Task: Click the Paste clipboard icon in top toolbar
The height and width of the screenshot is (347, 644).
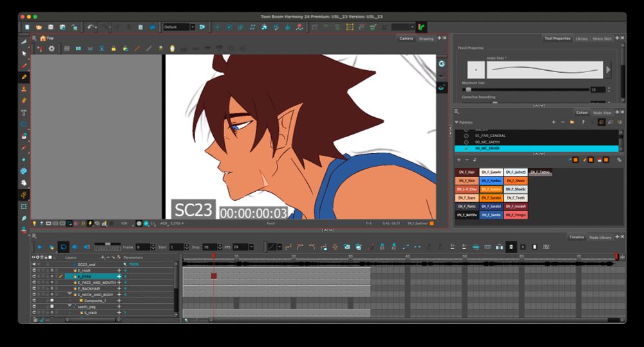Action: click(x=140, y=27)
